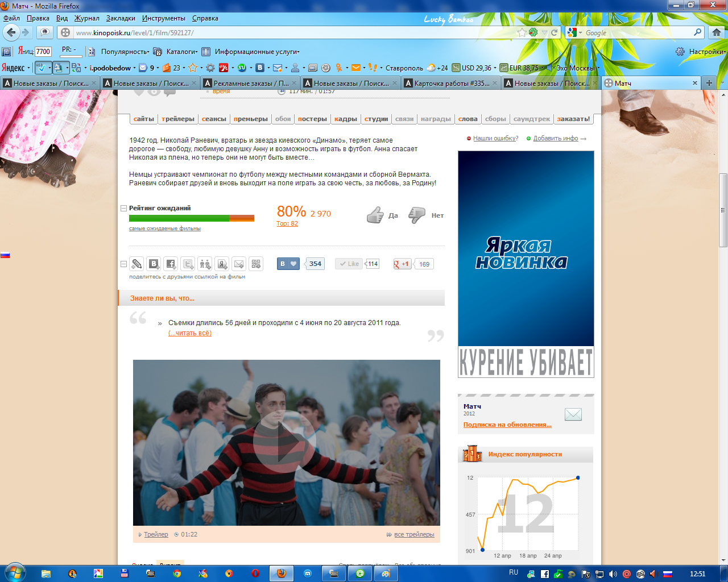Click Firefox home button
This screenshot has height=582, width=728.
click(x=717, y=32)
